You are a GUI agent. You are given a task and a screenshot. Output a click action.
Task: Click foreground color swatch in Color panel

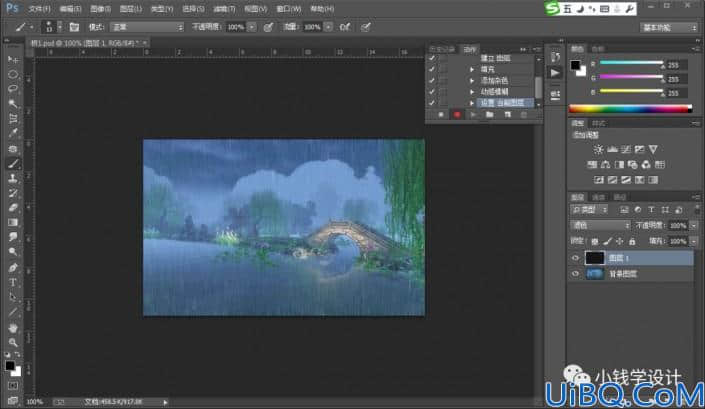(x=575, y=65)
